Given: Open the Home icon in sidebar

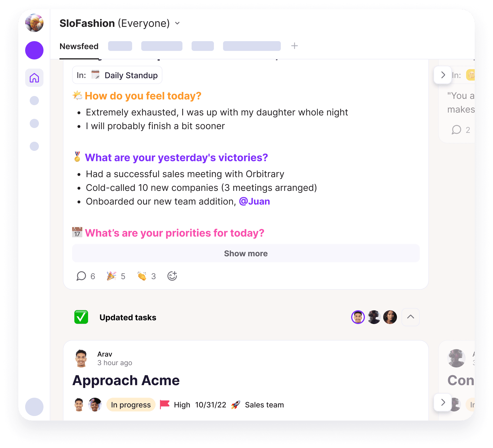Looking at the screenshot, I should (34, 78).
